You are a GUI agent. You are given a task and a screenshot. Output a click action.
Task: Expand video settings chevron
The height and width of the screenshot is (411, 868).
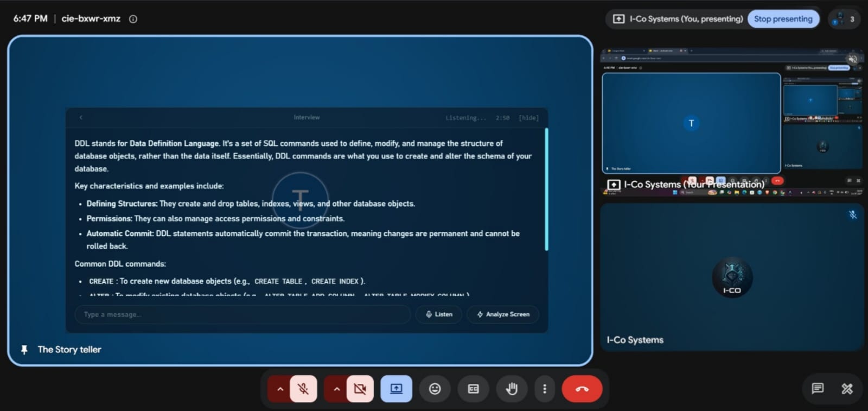(336, 389)
